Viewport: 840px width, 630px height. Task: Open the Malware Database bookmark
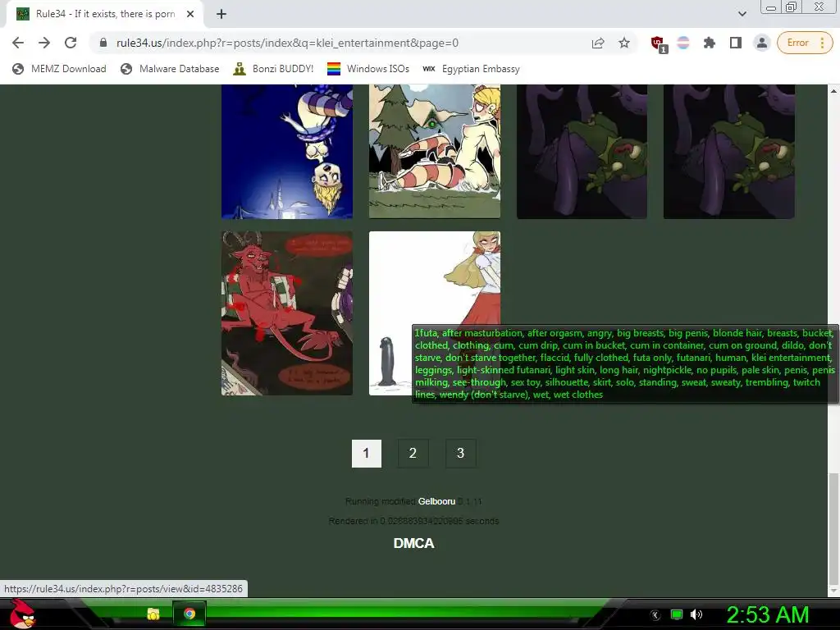click(171, 69)
